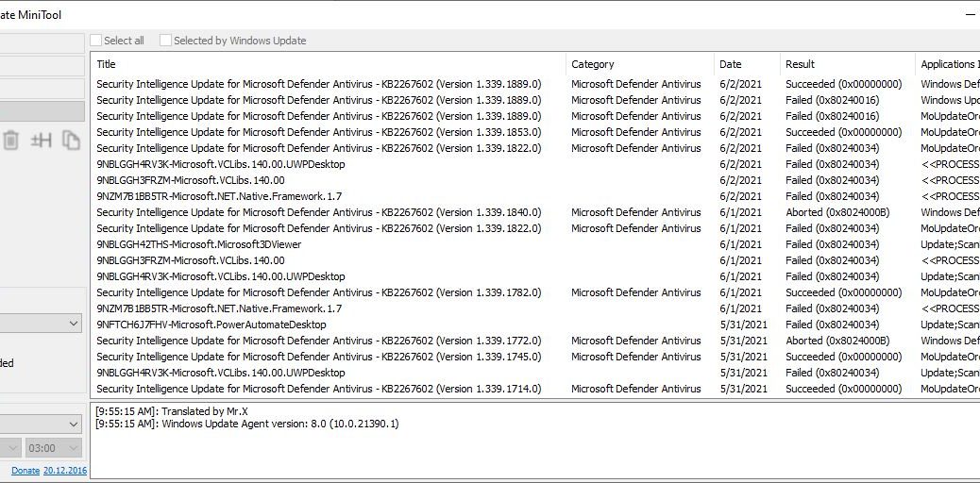Screen dimensions: 980x483
Task: Click Microsoft Defender Antivirus category for Version 1.339.1745.0
Action: (x=636, y=357)
